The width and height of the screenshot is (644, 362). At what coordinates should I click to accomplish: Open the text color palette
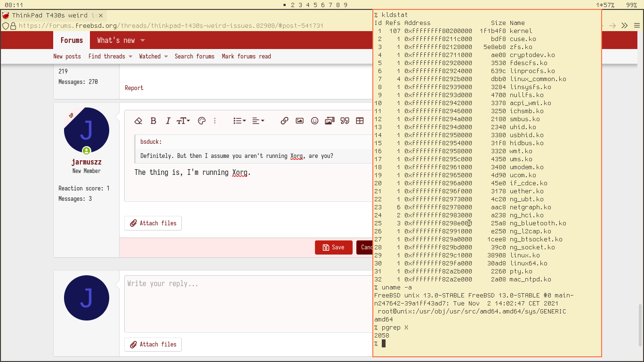[201, 121]
